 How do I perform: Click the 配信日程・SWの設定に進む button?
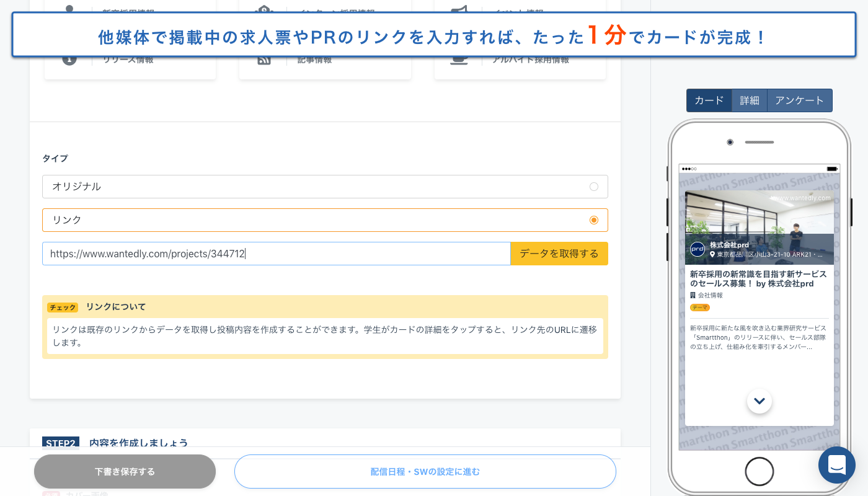425,471
